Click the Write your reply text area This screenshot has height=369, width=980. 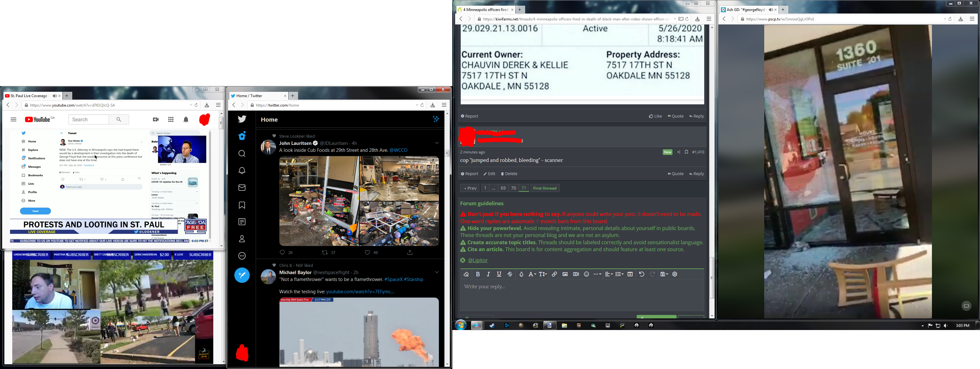(582, 295)
